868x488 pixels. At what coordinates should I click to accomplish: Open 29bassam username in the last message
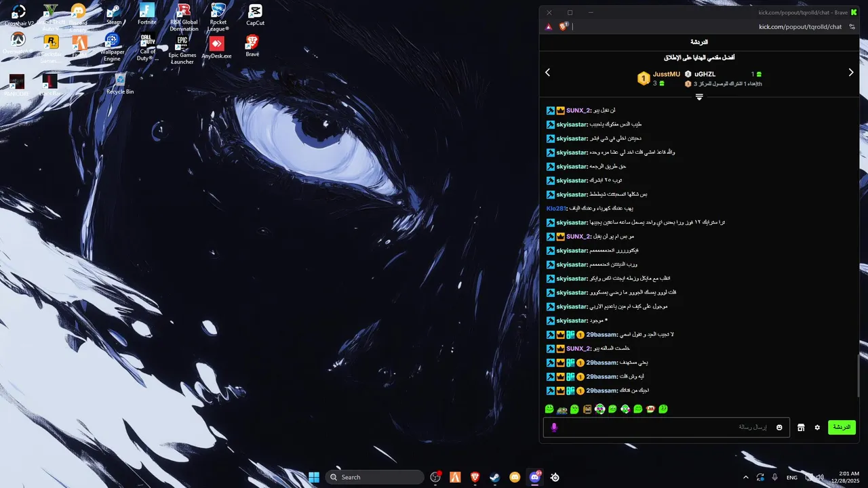point(601,391)
